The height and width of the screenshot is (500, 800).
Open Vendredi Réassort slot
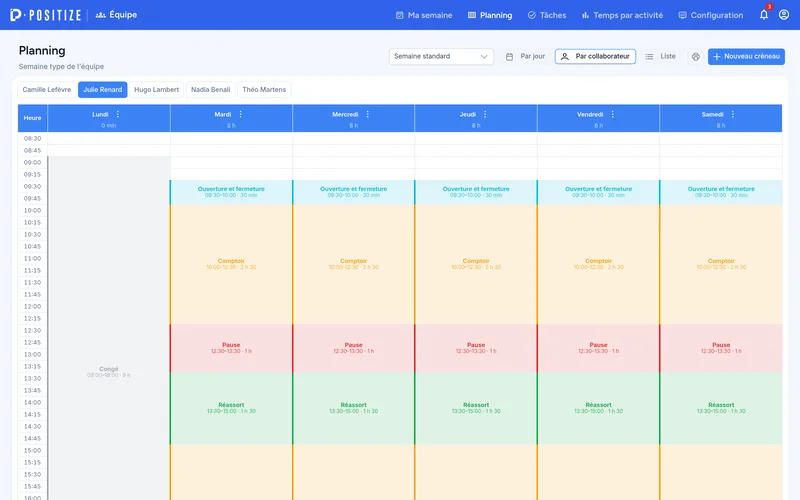598,408
